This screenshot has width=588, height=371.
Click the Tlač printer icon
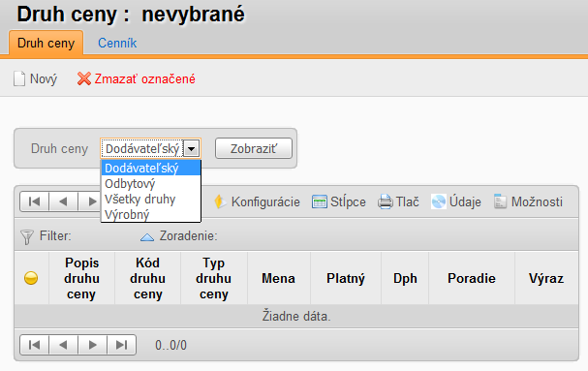(386, 201)
